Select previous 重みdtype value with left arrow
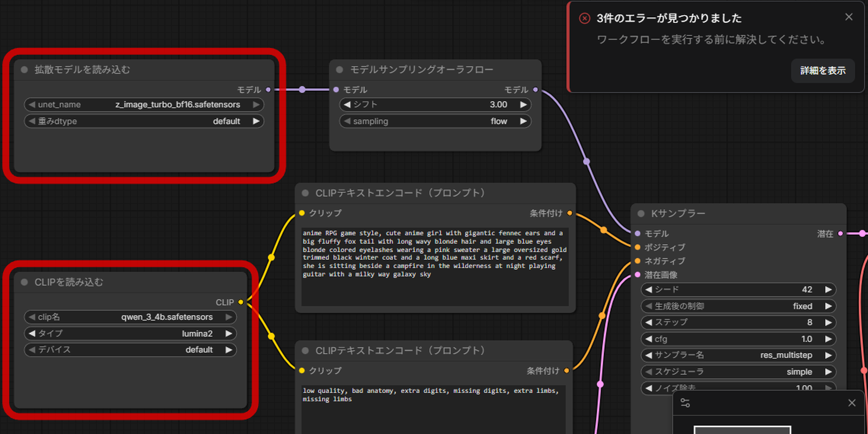This screenshot has height=434, width=868. pos(32,121)
